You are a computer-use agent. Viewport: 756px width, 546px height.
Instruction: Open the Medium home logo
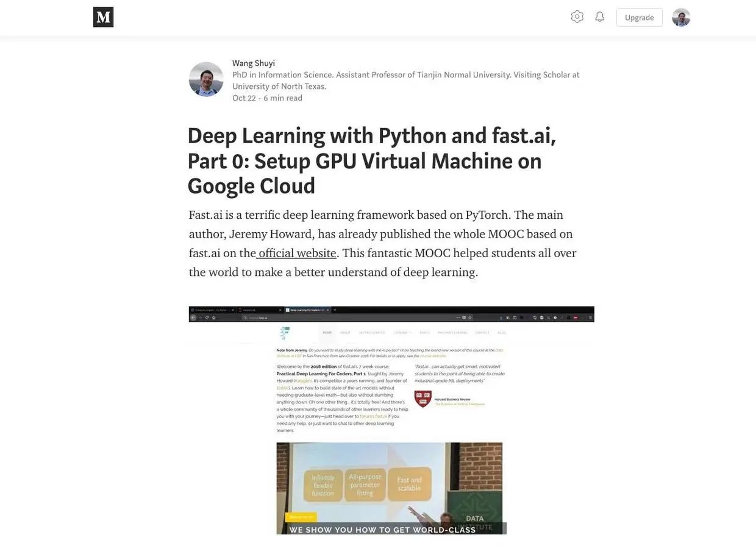(103, 17)
